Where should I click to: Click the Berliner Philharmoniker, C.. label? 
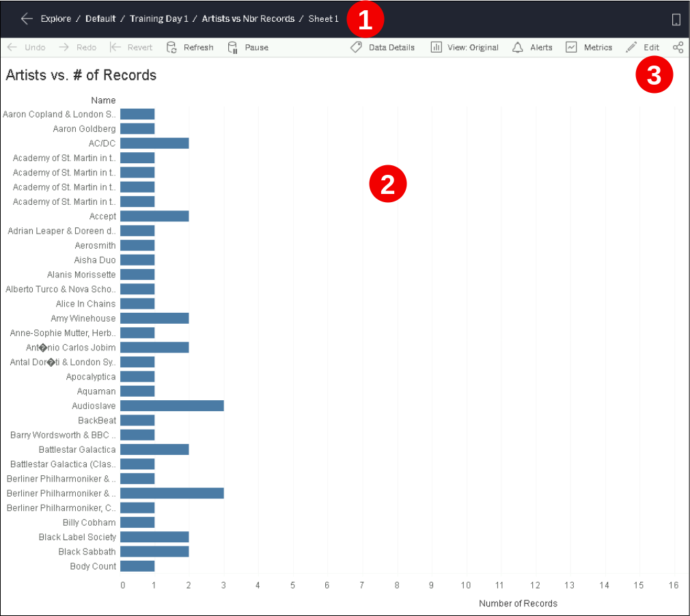pyautogui.click(x=61, y=508)
